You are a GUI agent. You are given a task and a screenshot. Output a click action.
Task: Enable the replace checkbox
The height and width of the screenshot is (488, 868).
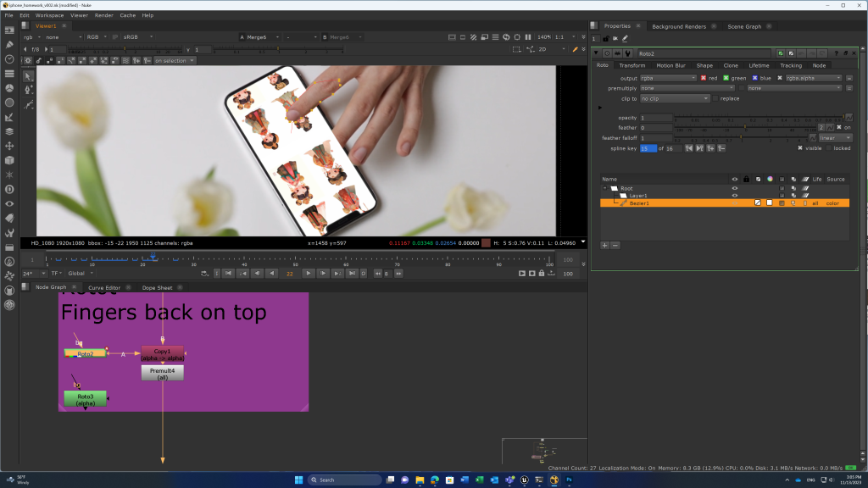coord(715,98)
